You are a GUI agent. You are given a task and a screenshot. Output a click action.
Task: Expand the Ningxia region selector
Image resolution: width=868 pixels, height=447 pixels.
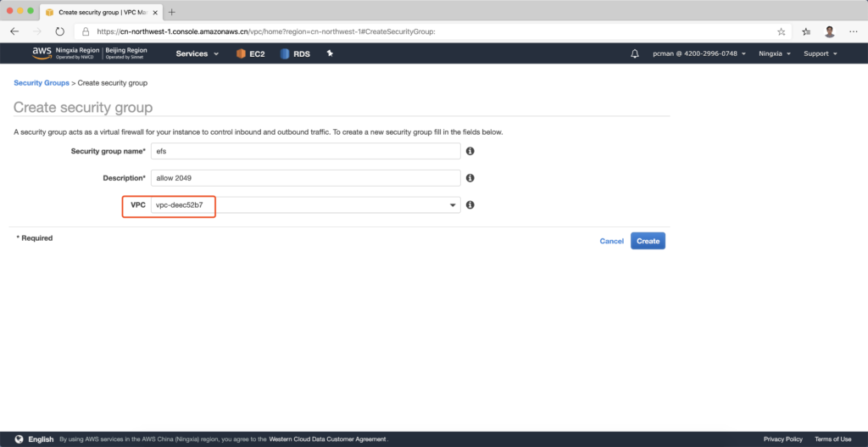coord(775,53)
